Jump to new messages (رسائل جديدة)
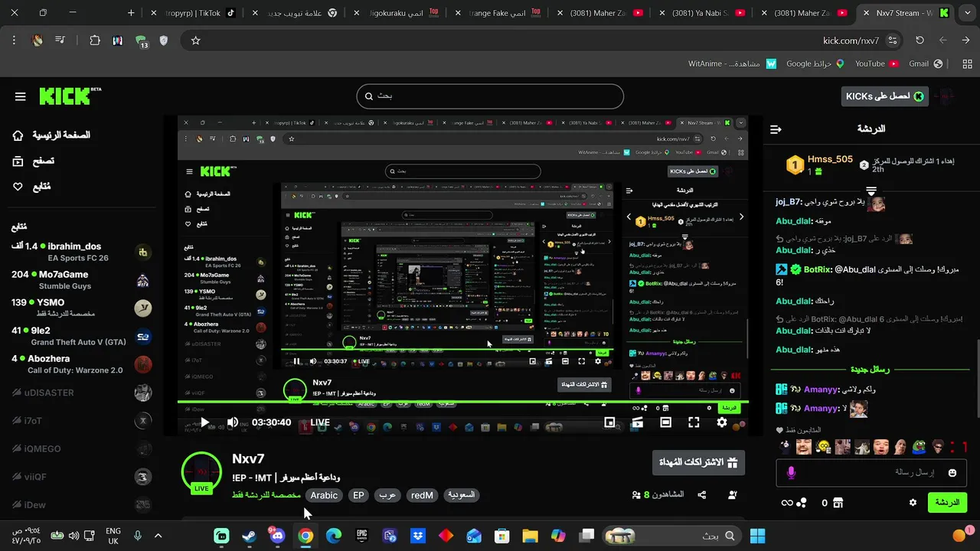 pyautogui.click(x=870, y=370)
